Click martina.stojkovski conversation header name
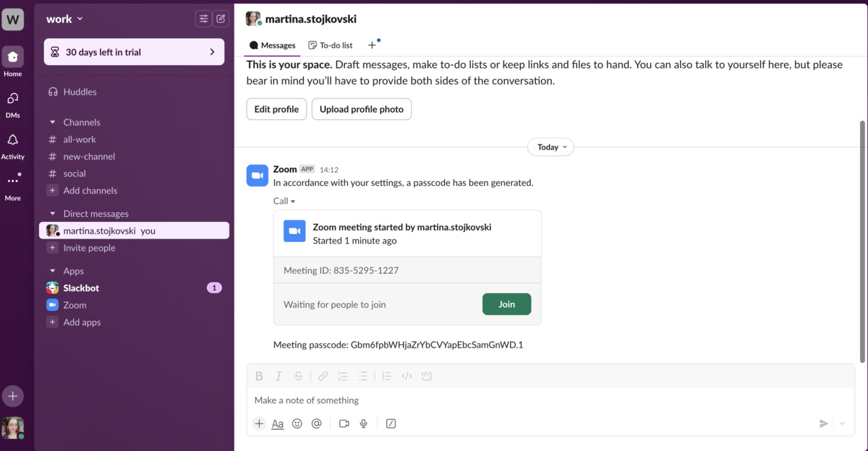This screenshot has height=451, width=868. 311,19
